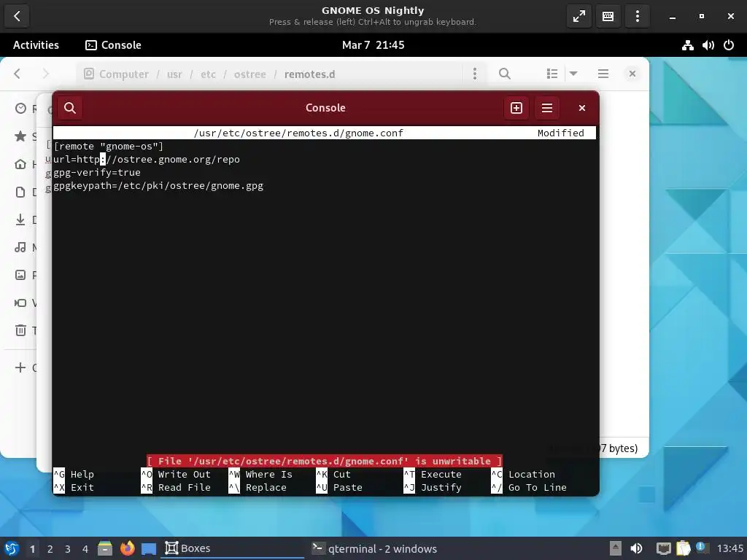This screenshot has width=747, height=560.
Task: Click the gpgkeypath line in nano
Action: (x=158, y=186)
